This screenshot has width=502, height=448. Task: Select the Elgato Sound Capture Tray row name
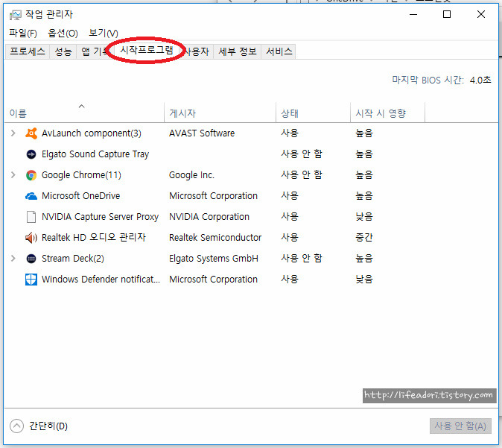(x=95, y=154)
